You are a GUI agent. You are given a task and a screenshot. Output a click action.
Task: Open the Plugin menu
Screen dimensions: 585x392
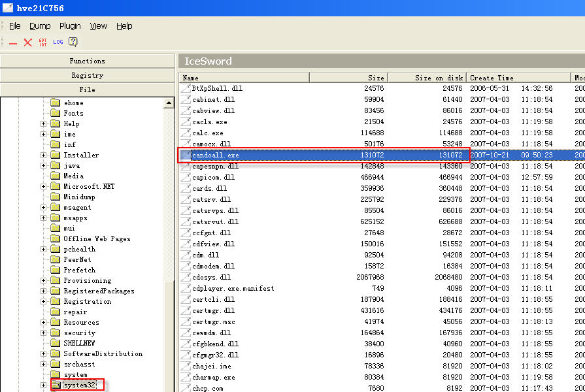(70, 26)
